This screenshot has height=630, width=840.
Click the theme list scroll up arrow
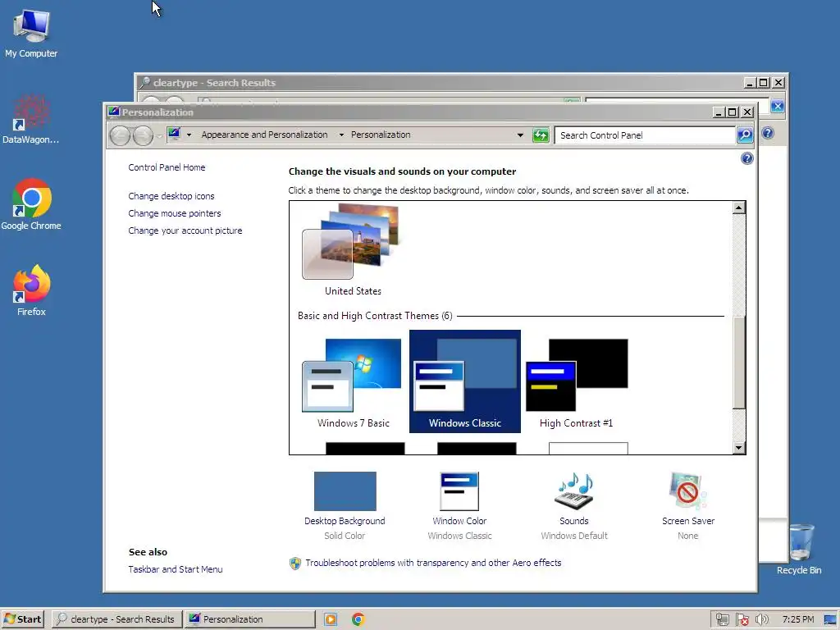pos(739,208)
